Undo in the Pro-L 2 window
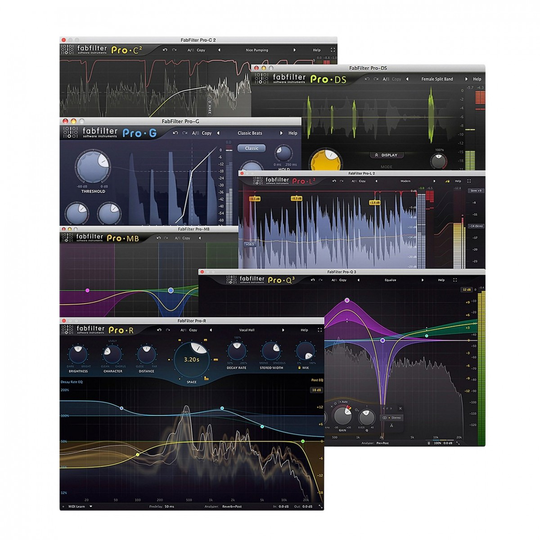 [x=334, y=181]
